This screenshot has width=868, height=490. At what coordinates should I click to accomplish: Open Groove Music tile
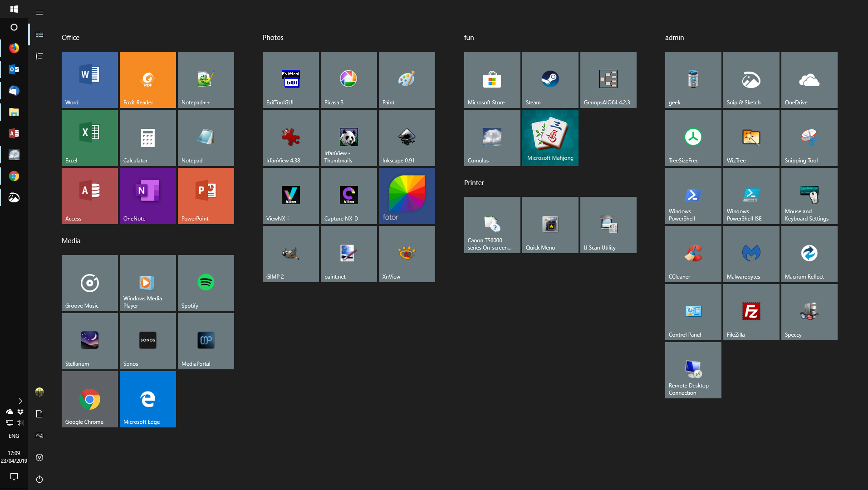pos(90,283)
